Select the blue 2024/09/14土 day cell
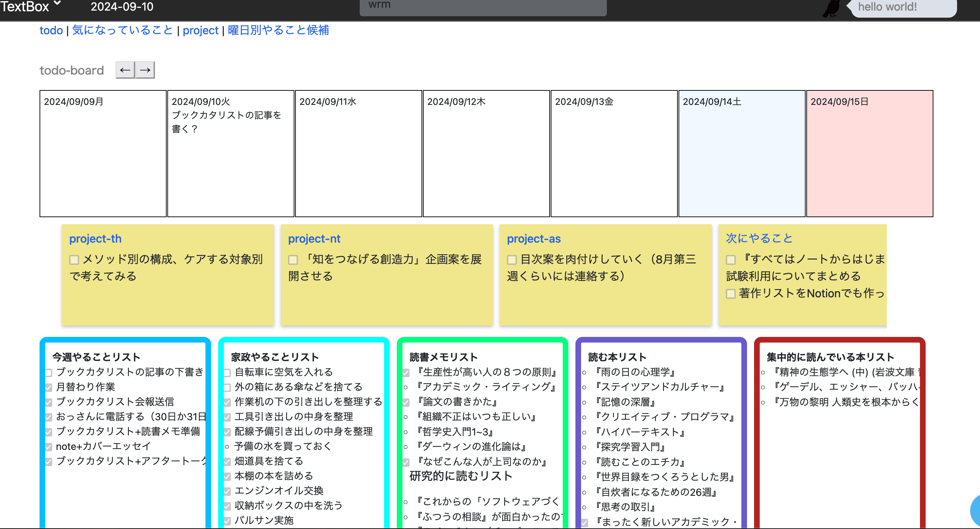Screen dimensions: 980x529 click(x=742, y=153)
